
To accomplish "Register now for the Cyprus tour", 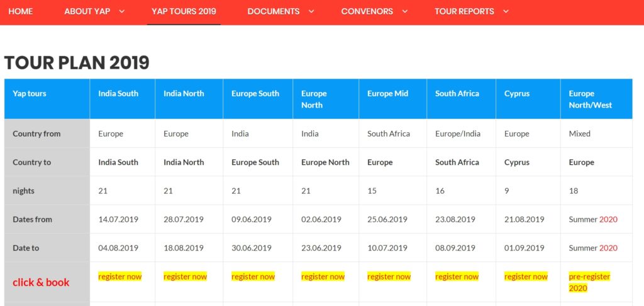I will [526, 277].
